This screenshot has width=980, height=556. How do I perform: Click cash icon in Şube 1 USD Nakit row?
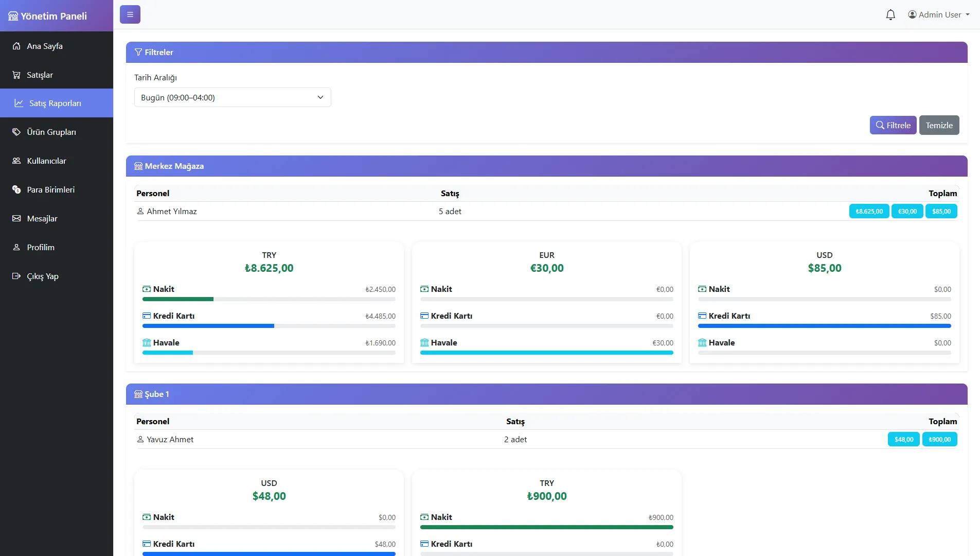pos(147,517)
